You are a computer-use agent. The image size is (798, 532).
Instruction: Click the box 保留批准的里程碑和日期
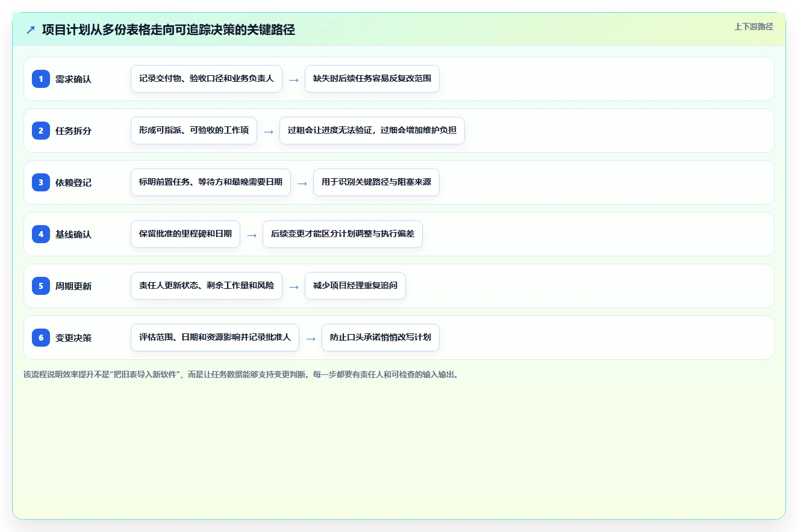(185, 234)
